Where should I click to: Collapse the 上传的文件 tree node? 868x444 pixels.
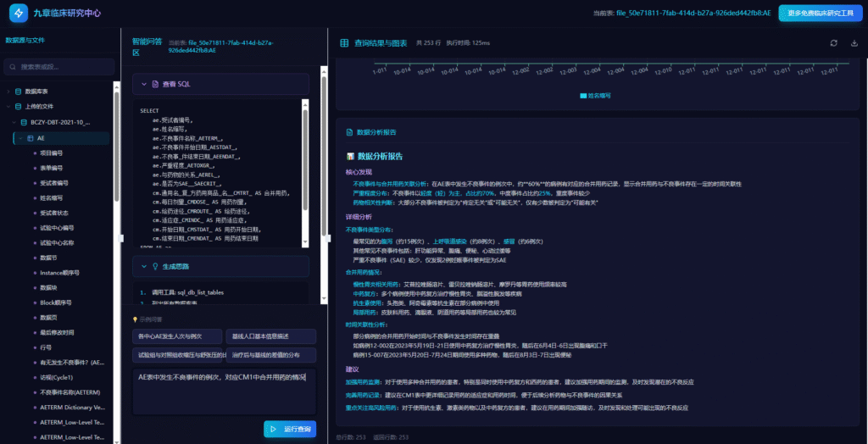coord(8,107)
